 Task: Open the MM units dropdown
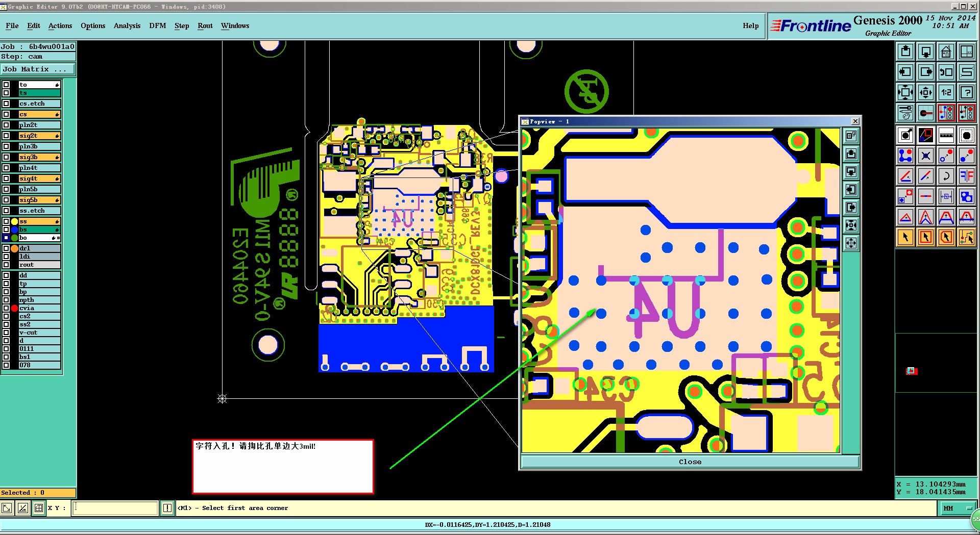click(957, 508)
